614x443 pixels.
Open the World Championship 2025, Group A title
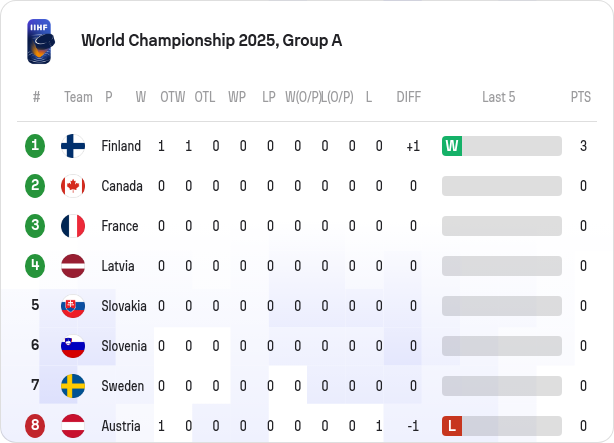tap(211, 40)
